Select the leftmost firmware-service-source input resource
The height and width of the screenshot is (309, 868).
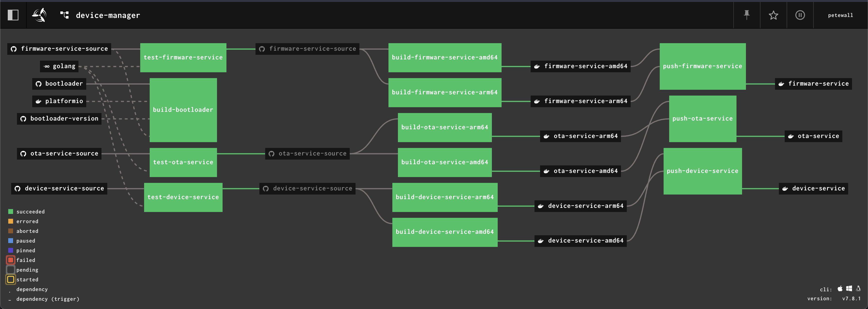pyautogui.click(x=59, y=49)
